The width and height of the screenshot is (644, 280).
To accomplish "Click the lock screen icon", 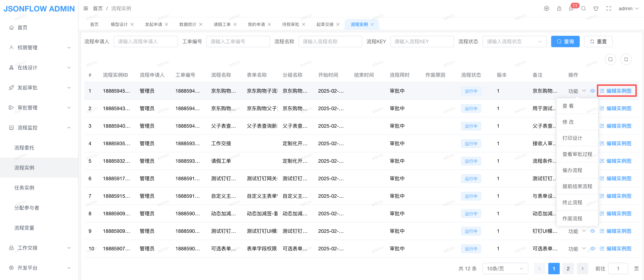I will point(559,9).
